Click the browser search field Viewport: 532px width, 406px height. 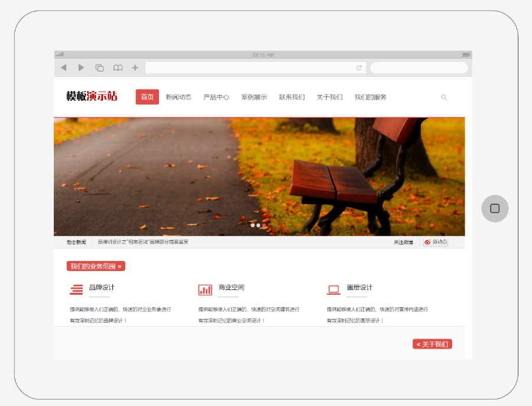tap(419, 67)
